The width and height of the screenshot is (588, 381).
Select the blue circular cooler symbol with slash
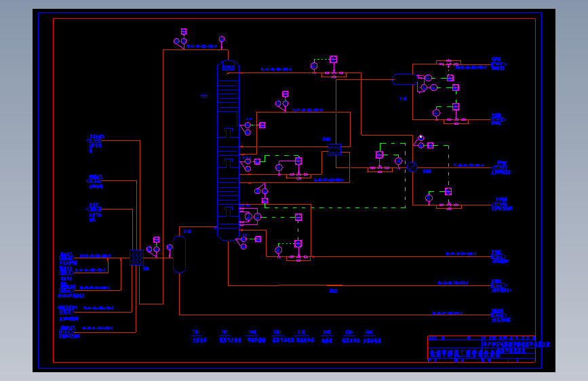click(412, 167)
